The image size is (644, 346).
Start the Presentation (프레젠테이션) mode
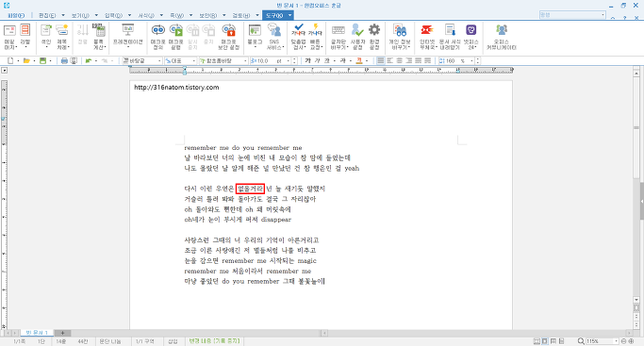127,37
